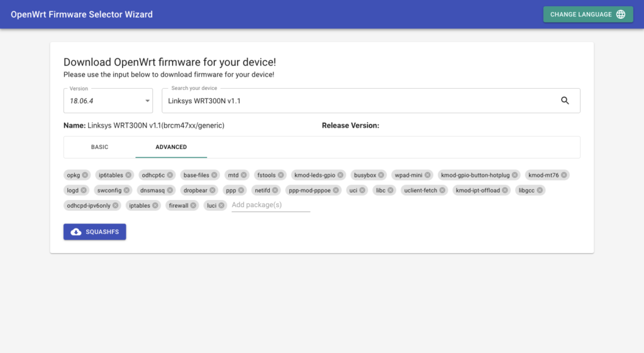Remove the uci package chip
Screen dimensions: 644x353
[363, 190]
